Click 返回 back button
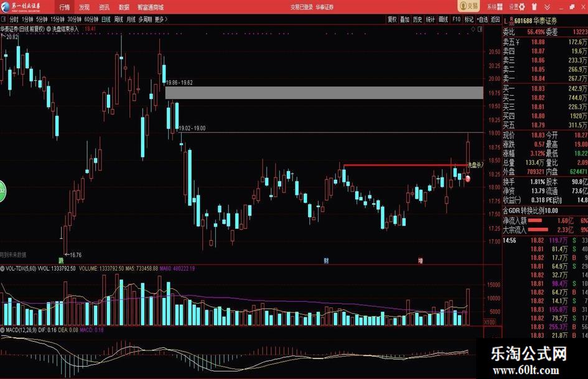The image size is (588, 379). (495, 19)
